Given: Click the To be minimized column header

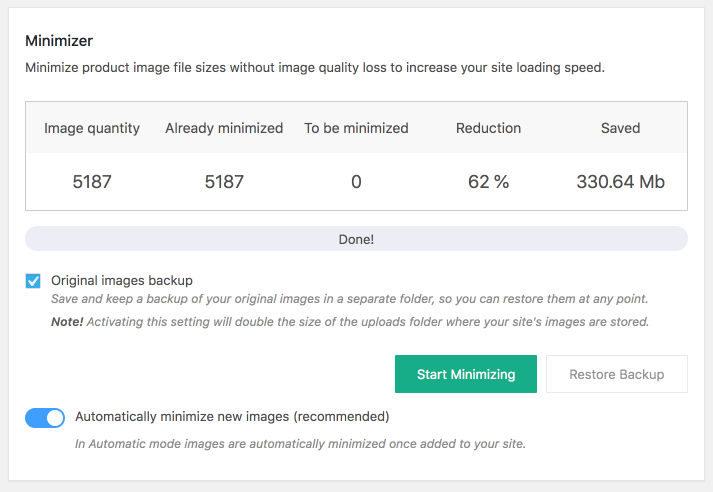Looking at the screenshot, I should [x=356, y=128].
